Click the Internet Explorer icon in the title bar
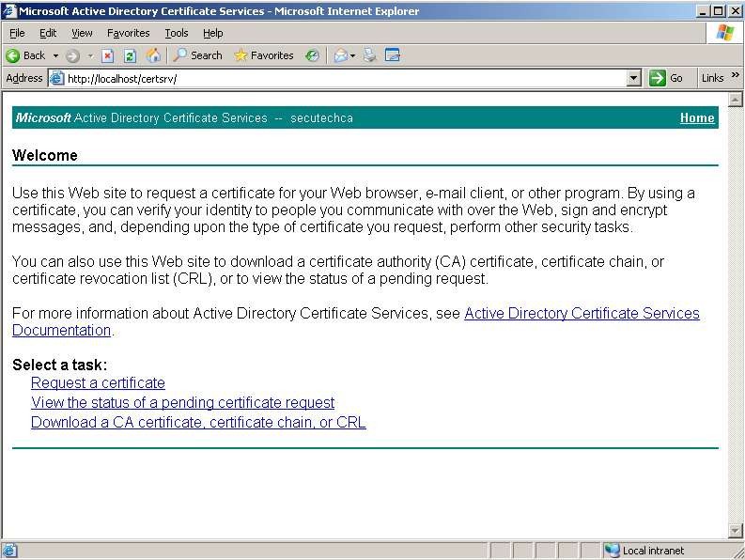Viewport: 745px width, 560px height. (x=9, y=10)
